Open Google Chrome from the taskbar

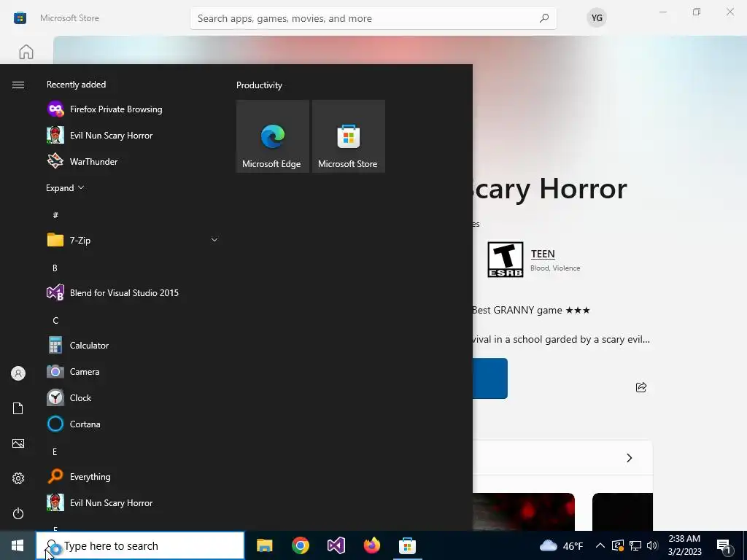(300, 545)
